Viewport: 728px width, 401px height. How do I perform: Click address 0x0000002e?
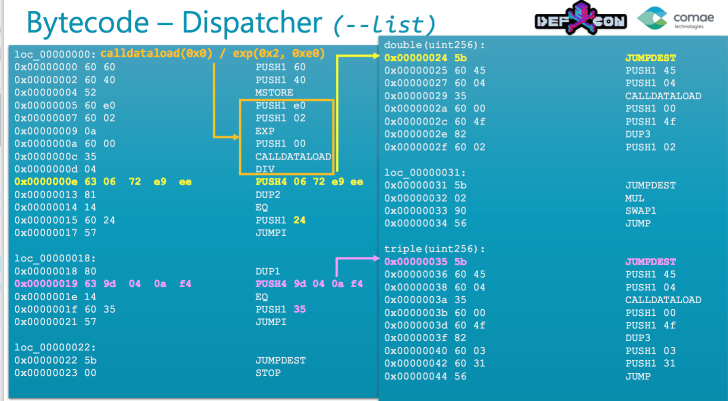coord(416,134)
